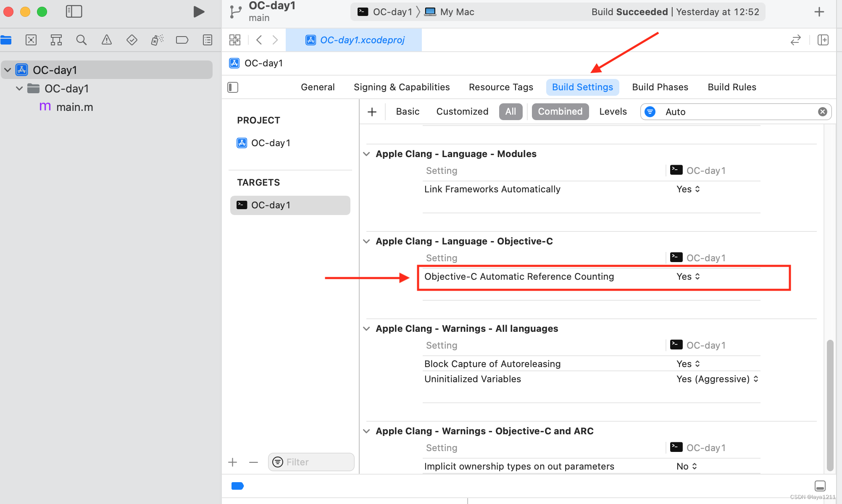This screenshot has width=842, height=504.
Task: Toggle the debug area panel
Action: pyautogui.click(x=820, y=486)
